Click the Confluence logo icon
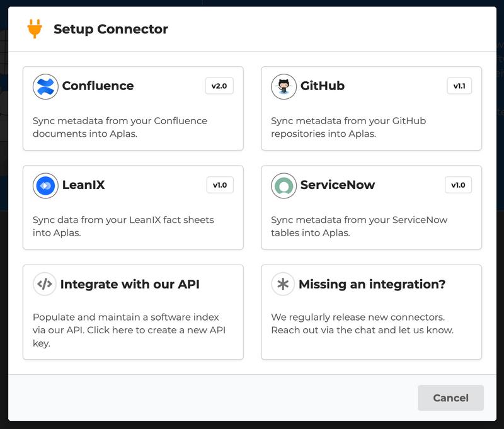The width and height of the screenshot is (504, 429). point(45,87)
